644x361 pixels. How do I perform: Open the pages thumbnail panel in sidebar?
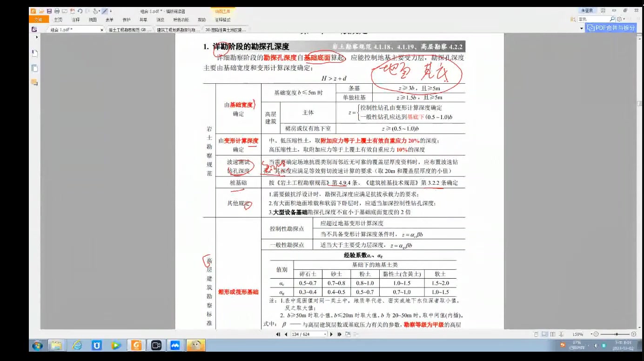[34, 68]
